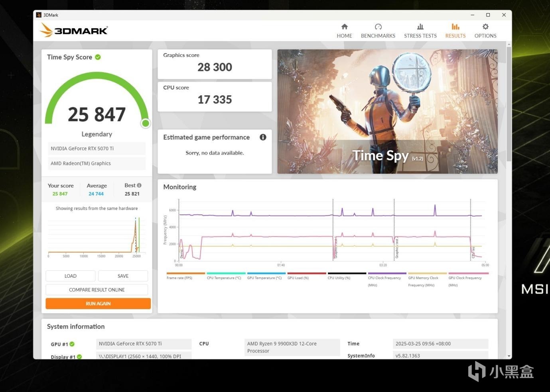Toggle GPU Clock Frequency legend series

pos(468,280)
